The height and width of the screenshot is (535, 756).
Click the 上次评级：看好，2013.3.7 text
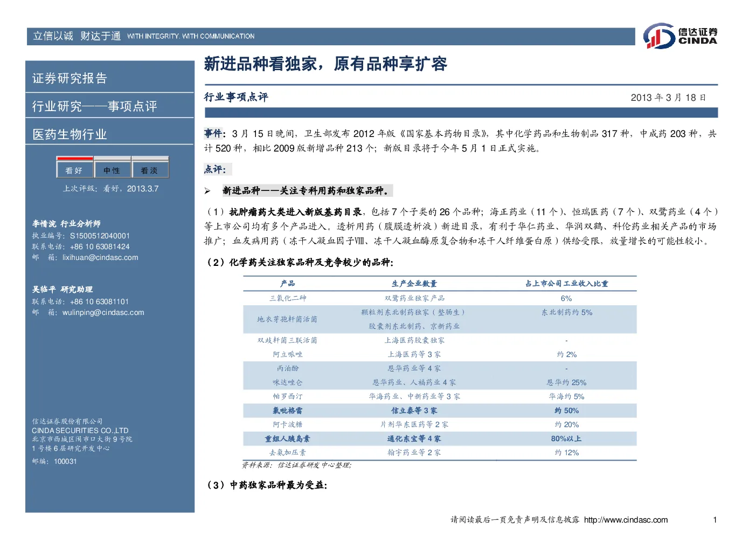[111, 189]
